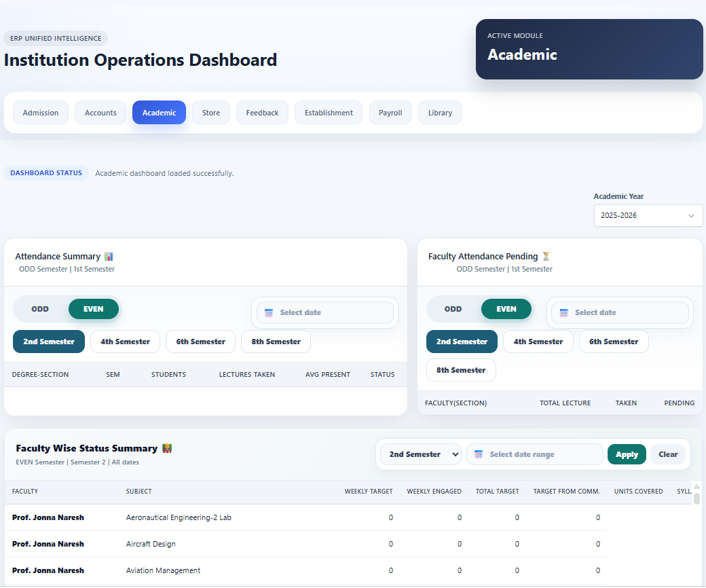This screenshot has height=588, width=706.
Task: Click the UNITS COVERED column header
Action: coord(638,491)
